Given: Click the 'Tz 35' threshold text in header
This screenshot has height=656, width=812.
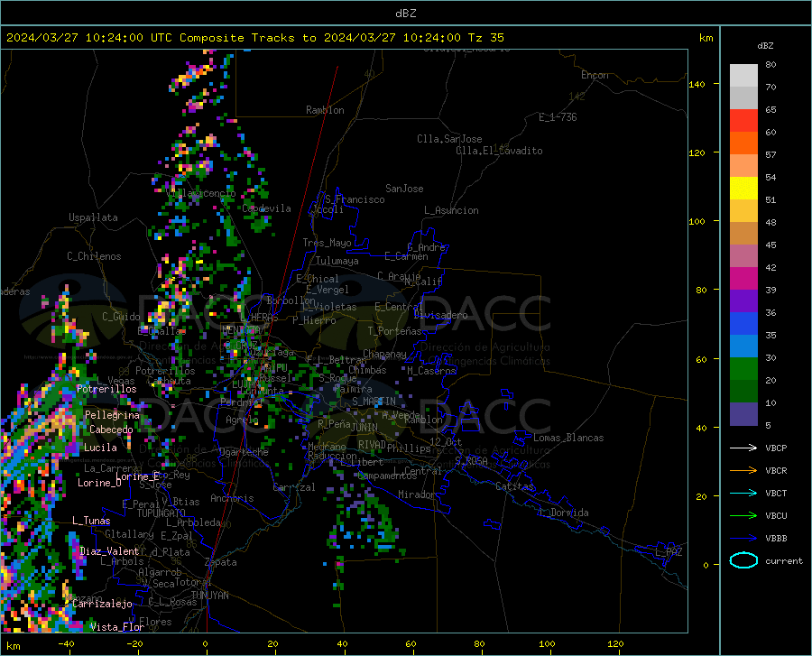Looking at the screenshot, I should click(x=485, y=38).
